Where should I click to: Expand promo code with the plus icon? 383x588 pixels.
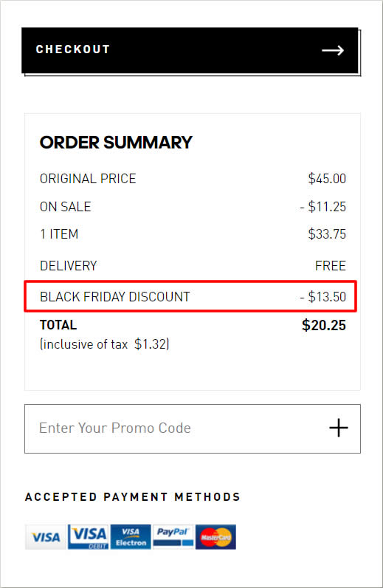339,428
